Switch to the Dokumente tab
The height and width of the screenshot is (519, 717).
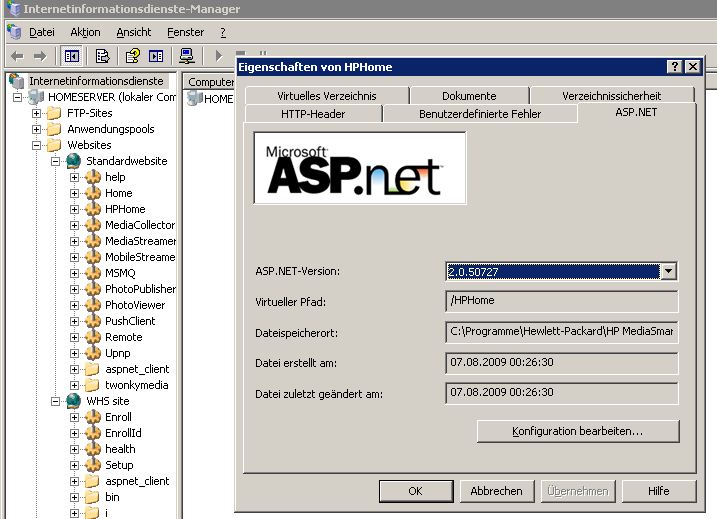tap(469, 96)
